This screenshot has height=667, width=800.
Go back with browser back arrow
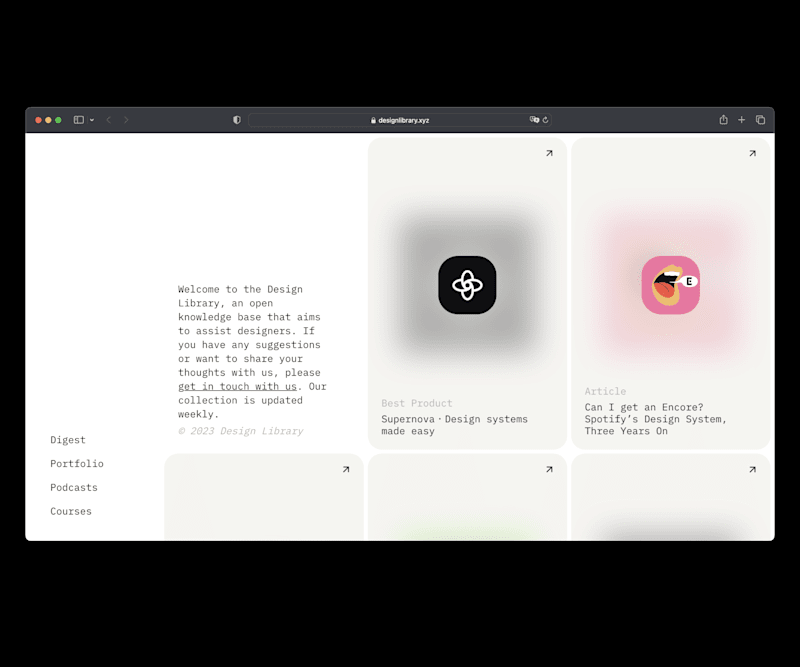tap(109, 120)
